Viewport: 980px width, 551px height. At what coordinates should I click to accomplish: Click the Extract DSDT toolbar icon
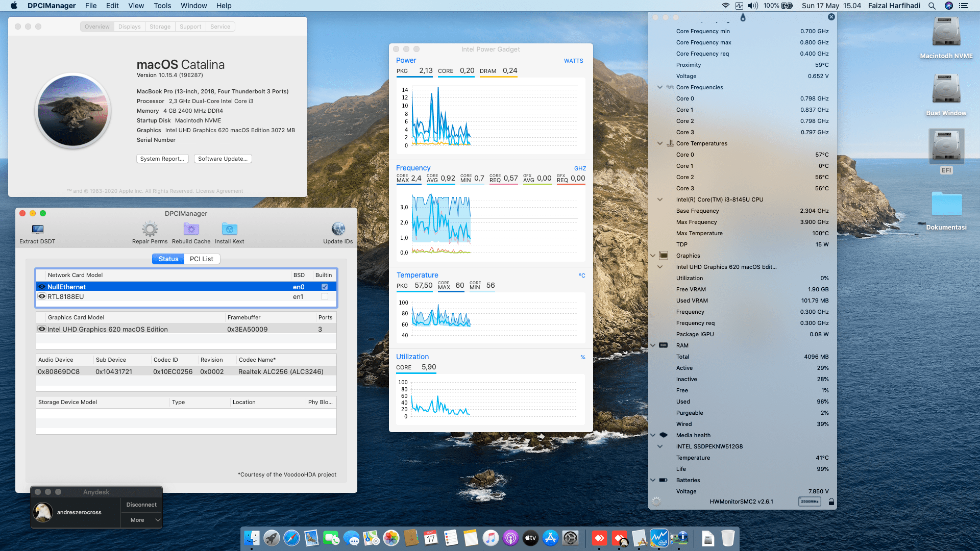click(x=37, y=229)
